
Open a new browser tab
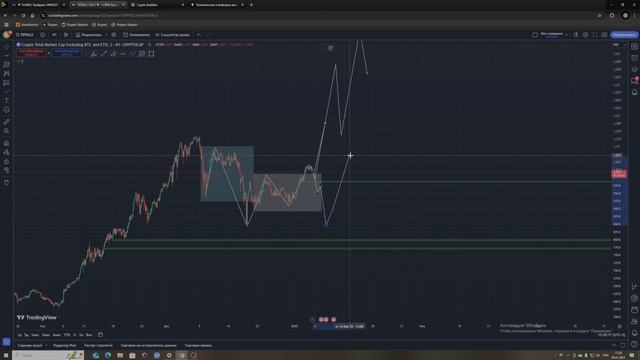(x=251, y=5)
